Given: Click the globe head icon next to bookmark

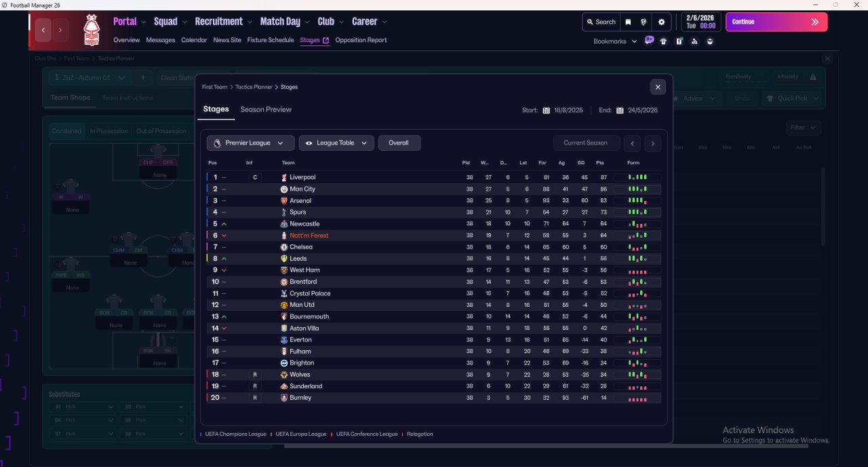Looking at the screenshot, I should 644,22.
